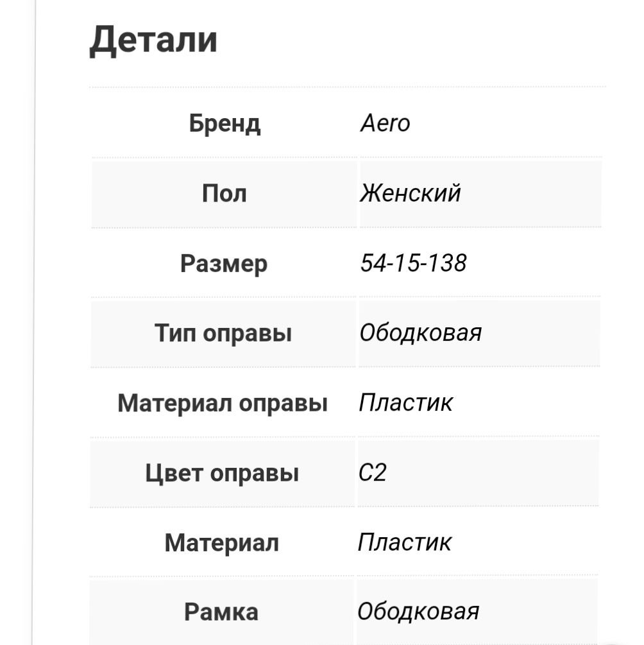Click the Бренд label
This screenshot has width=644, height=645.
point(225,123)
